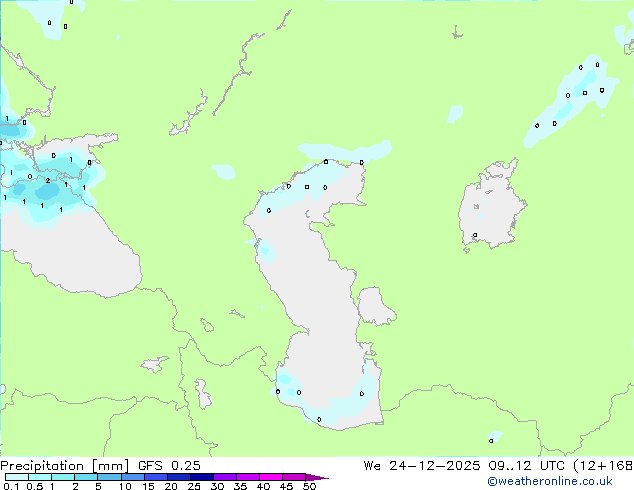The image size is (634, 490).
Task: Open the weatheronline.co.uk copyright link
Action: coord(549,481)
